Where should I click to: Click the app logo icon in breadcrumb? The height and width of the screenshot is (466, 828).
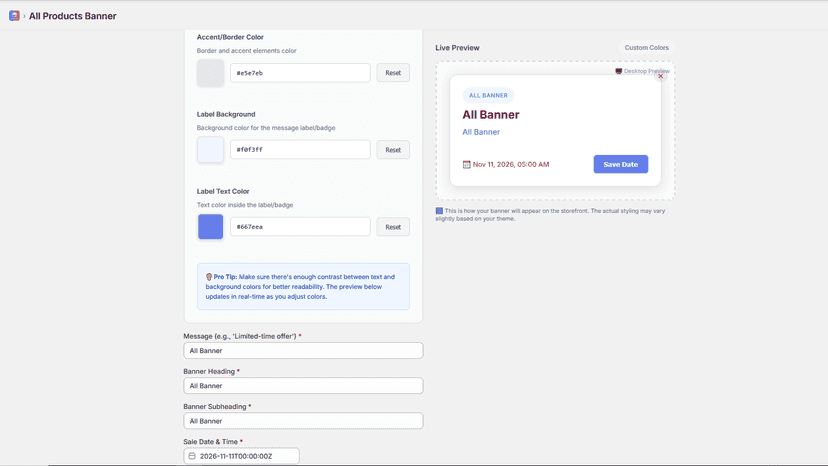(x=14, y=16)
